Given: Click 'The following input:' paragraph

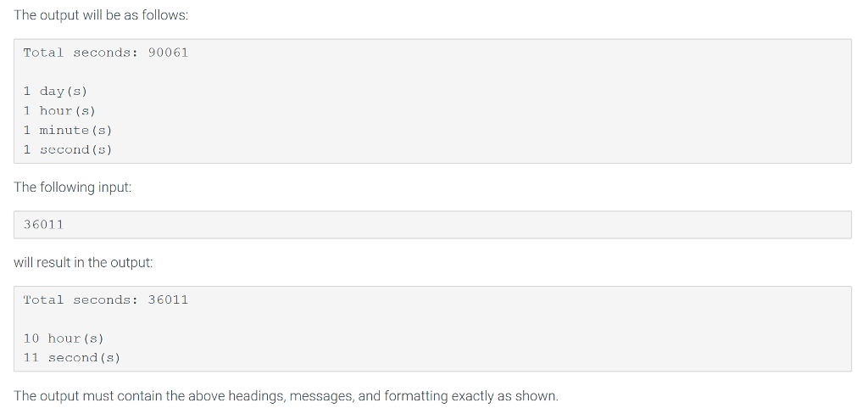Looking at the screenshot, I should [x=73, y=187].
